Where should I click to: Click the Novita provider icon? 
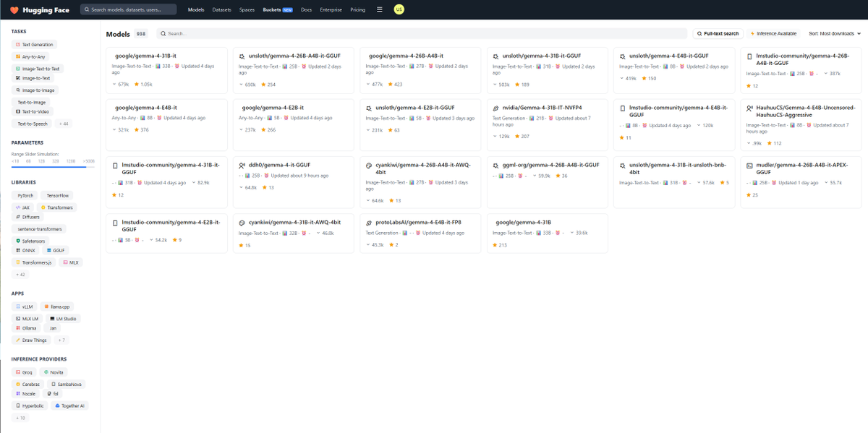pyautogui.click(x=46, y=372)
